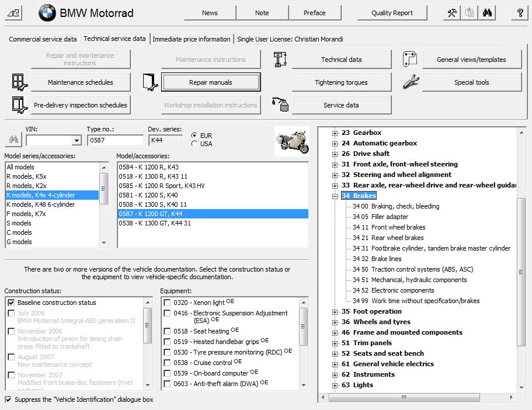The width and height of the screenshot is (532, 410).
Task: Select 0584 - K 1200 R model
Action: pyautogui.click(x=213, y=167)
